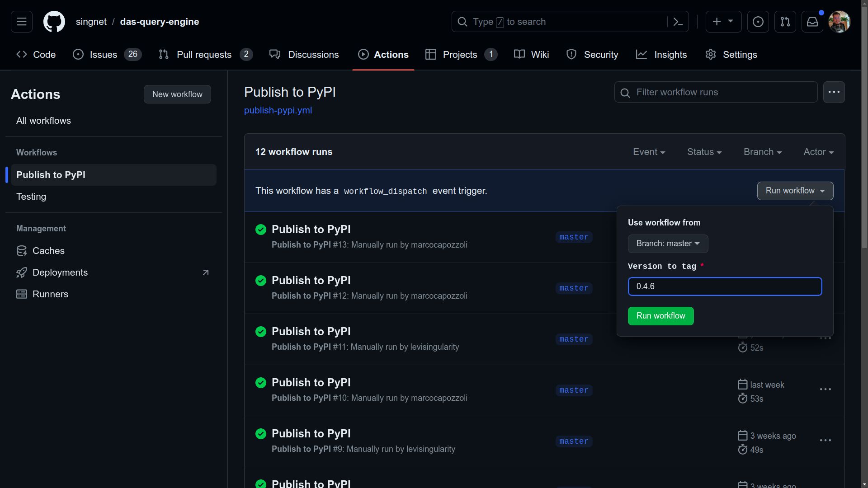Open the Issues tracker icon
868x488 pixels.
point(78,55)
